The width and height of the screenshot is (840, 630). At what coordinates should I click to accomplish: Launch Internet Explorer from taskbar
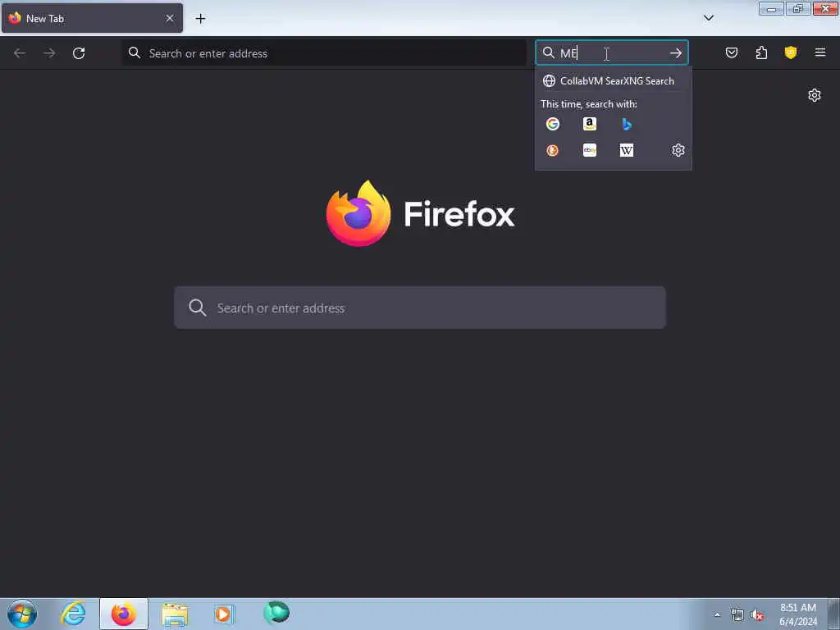click(73, 614)
